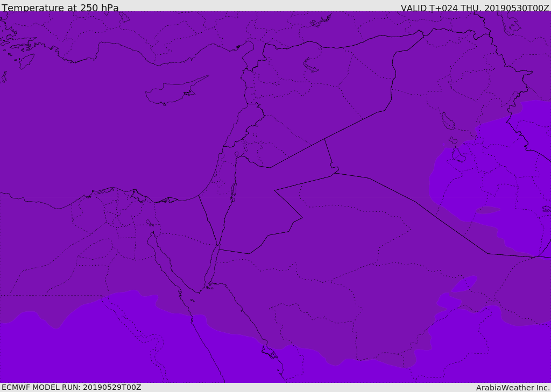Click the 'Temperature at 250 hPa' title
This screenshot has width=551, height=392.
pos(60,8)
